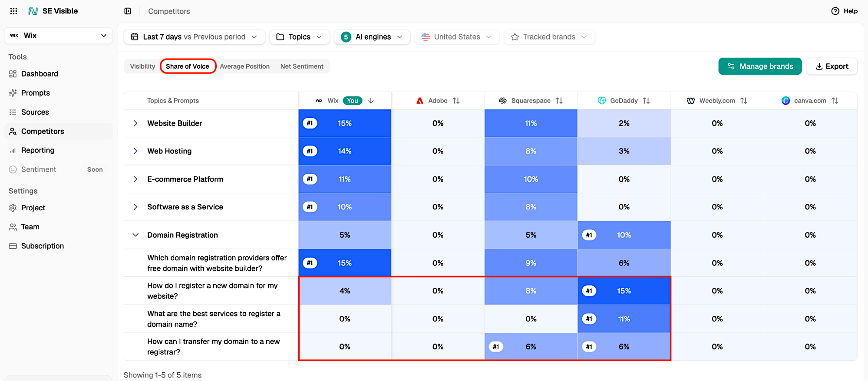868x381 pixels.
Task: Click the Squarespace logo icon in header
Action: tap(503, 101)
